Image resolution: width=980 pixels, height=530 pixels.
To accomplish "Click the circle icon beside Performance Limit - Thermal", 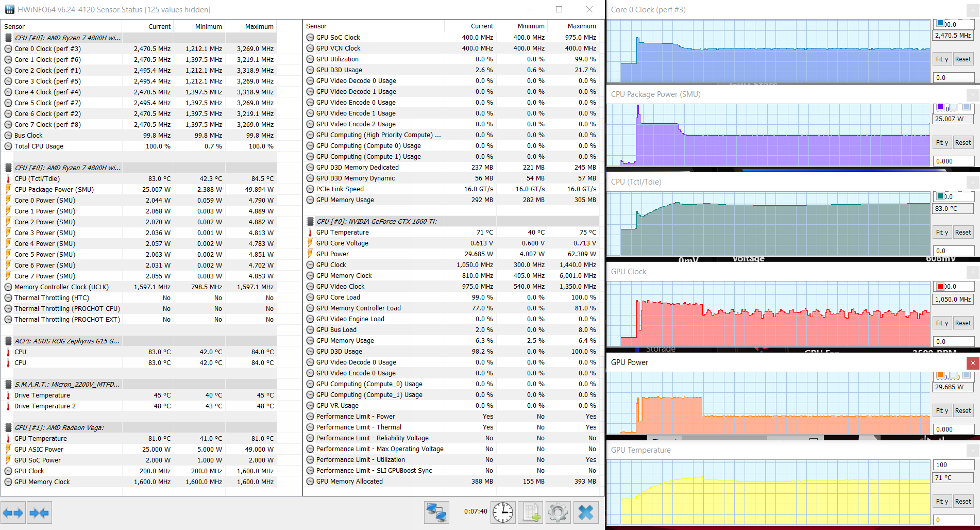I will coord(310,427).
